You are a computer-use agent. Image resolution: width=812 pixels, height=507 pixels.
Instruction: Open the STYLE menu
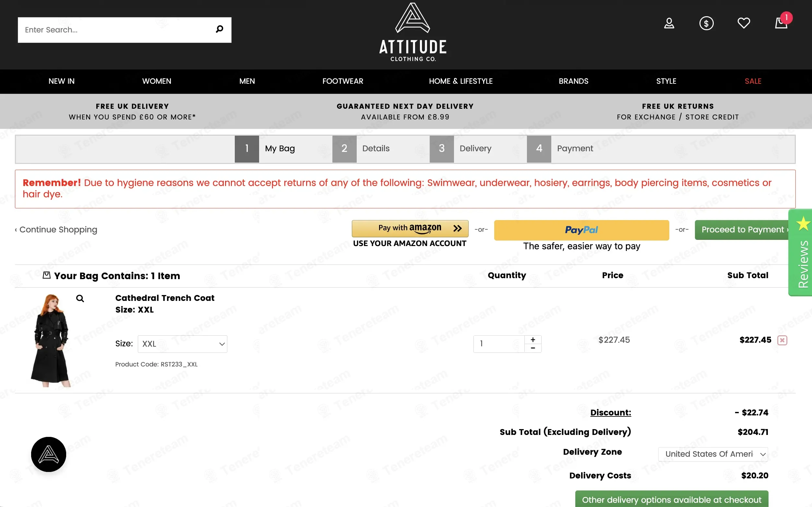point(666,81)
